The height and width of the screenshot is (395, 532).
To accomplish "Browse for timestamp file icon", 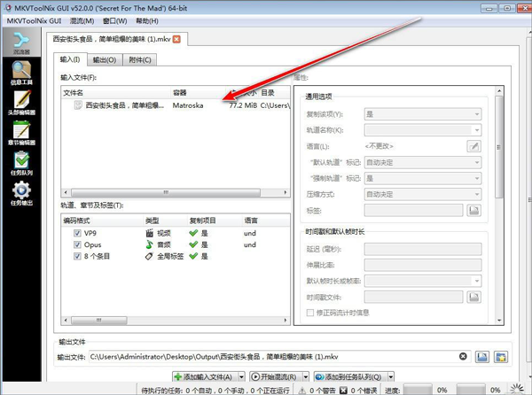I will click(473, 297).
